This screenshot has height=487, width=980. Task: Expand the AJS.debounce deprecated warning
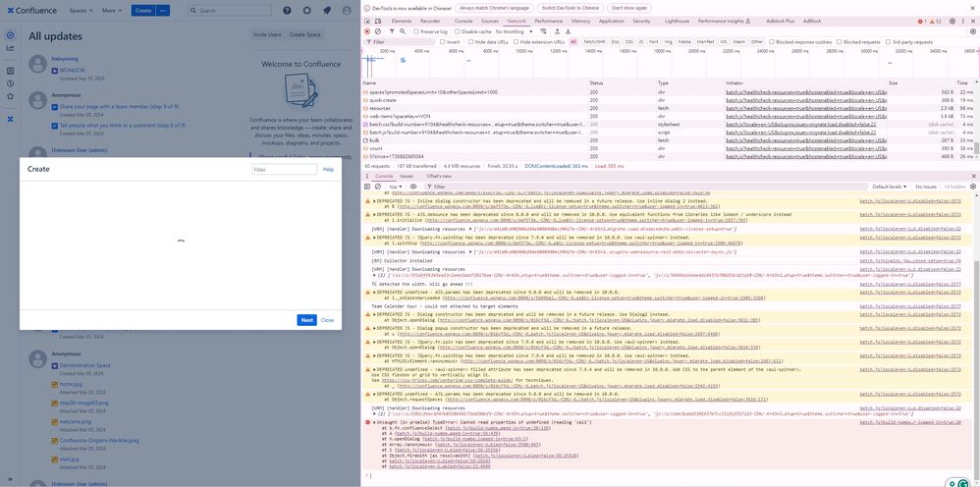coord(374,214)
